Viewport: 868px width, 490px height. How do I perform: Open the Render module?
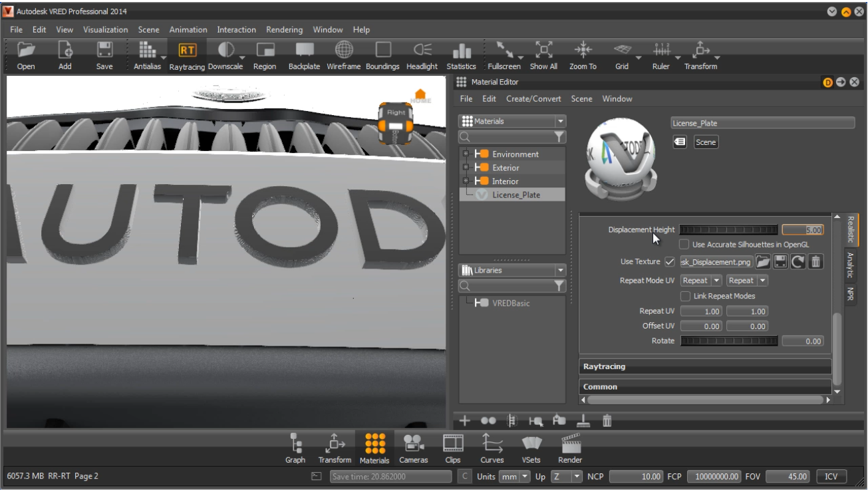point(570,448)
